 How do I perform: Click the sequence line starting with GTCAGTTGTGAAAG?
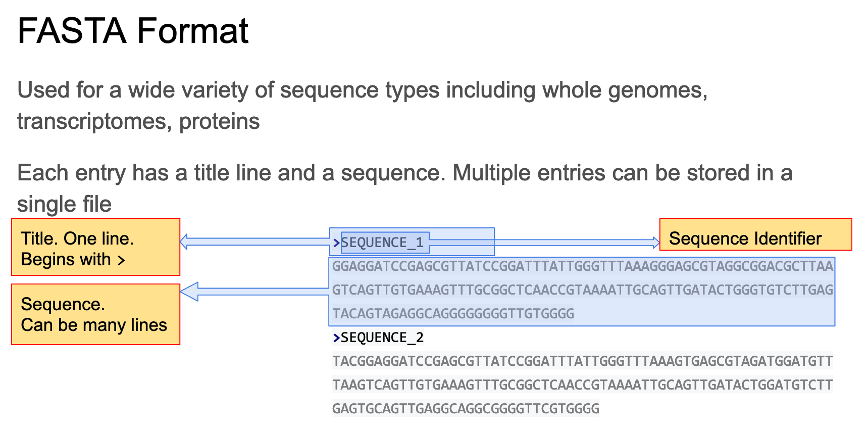(x=582, y=290)
